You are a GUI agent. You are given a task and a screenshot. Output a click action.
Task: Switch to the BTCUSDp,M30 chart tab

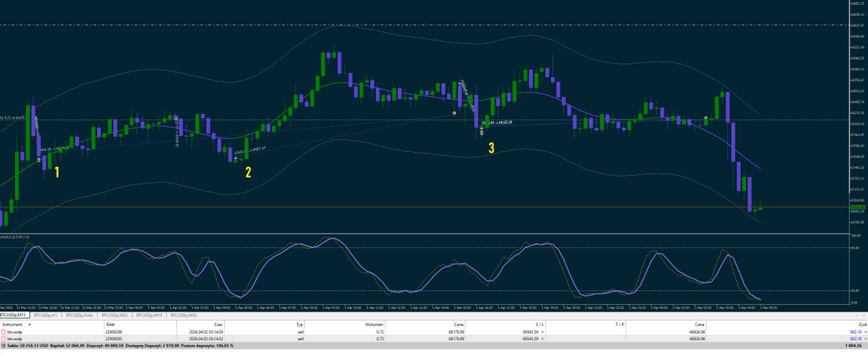point(182,315)
